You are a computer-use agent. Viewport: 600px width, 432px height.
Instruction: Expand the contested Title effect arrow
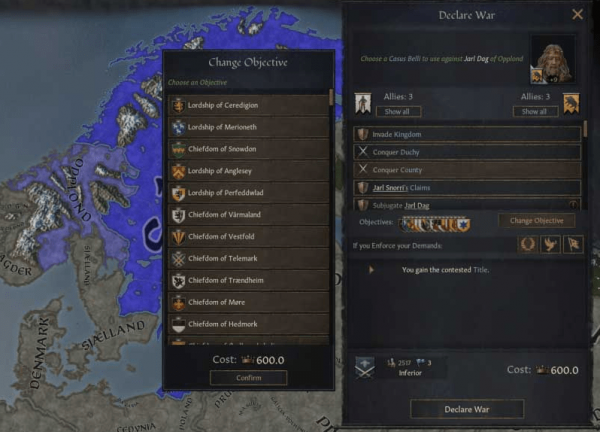click(371, 270)
